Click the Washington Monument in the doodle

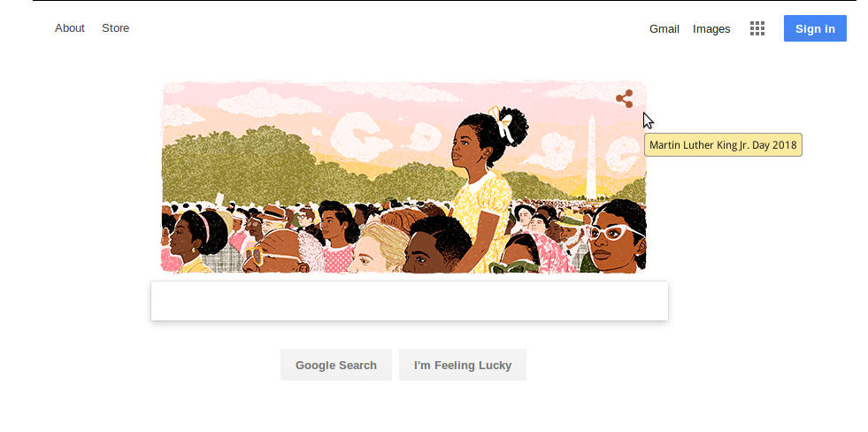click(591, 158)
